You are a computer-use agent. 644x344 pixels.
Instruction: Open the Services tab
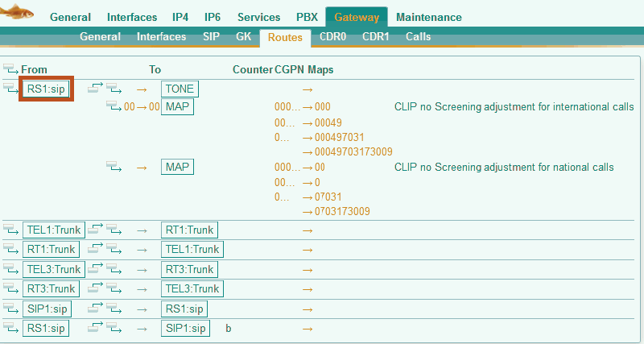(x=258, y=17)
